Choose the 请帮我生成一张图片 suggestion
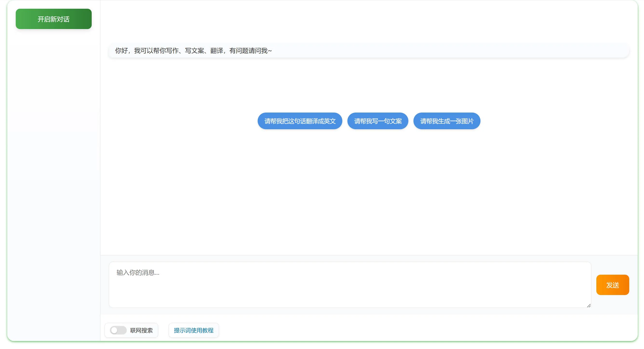Image resolution: width=644 pixels, height=349 pixels. tap(447, 121)
